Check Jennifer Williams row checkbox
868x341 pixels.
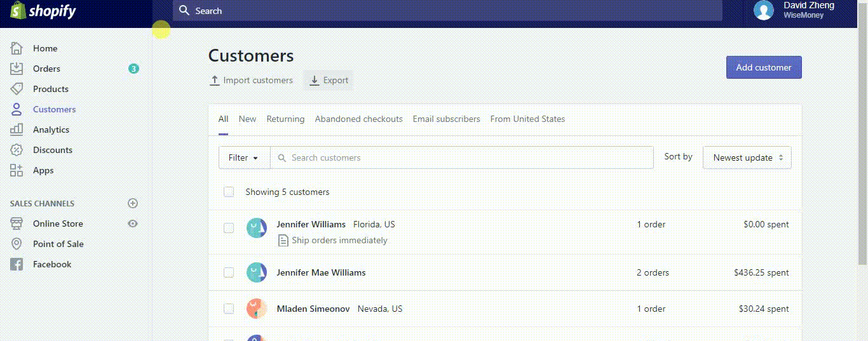click(x=229, y=228)
